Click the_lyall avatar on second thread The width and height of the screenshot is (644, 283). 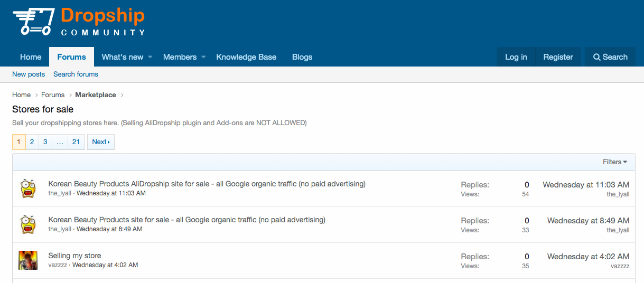(x=28, y=224)
